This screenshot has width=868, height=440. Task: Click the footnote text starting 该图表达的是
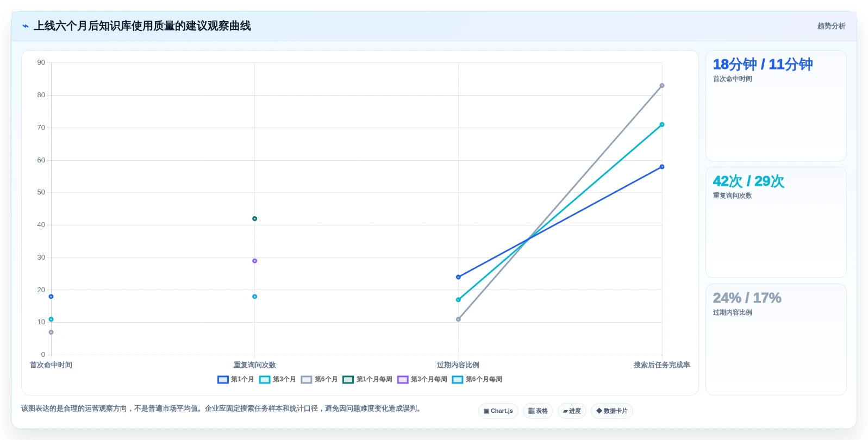222,408
